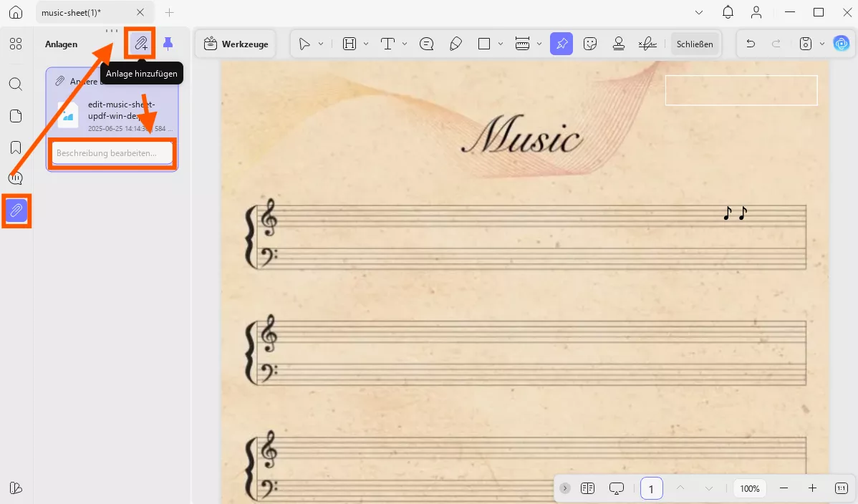Select the empty white-outlined box on the page
This screenshot has height=504, width=858.
[741, 90]
